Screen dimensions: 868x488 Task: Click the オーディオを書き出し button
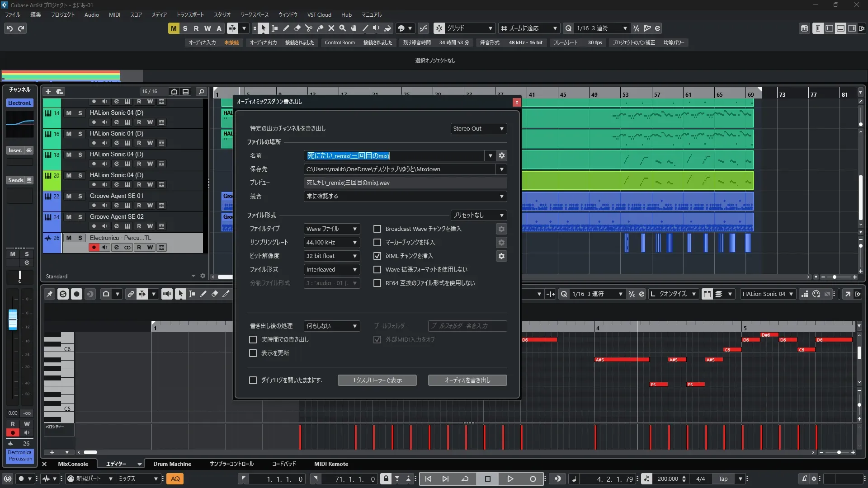(x=467, y=380)
